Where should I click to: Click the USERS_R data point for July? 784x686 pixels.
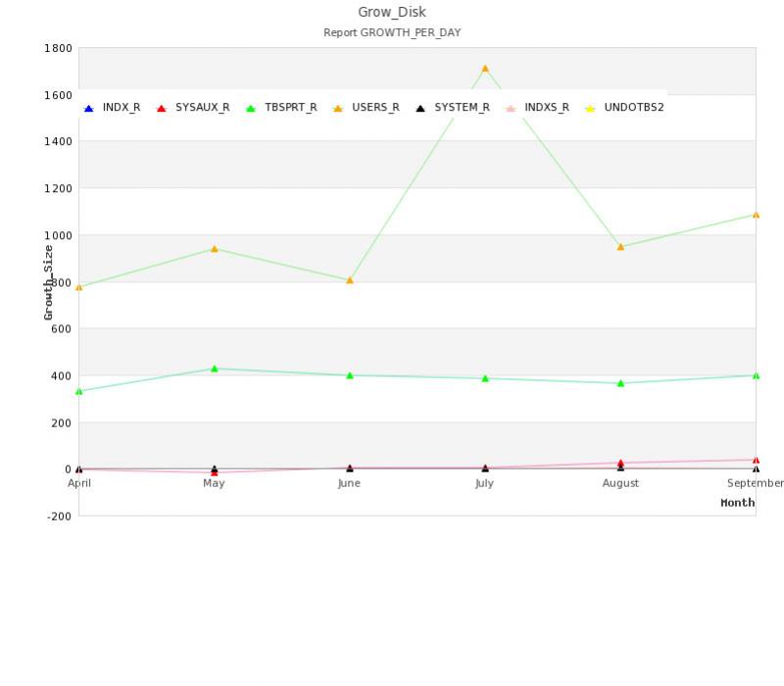tap(485, 69)
